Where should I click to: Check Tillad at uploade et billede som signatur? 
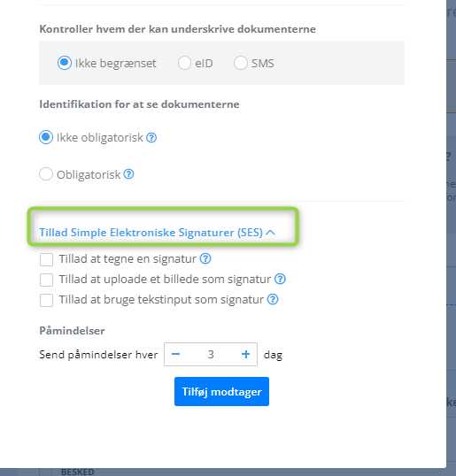point(46,280)
